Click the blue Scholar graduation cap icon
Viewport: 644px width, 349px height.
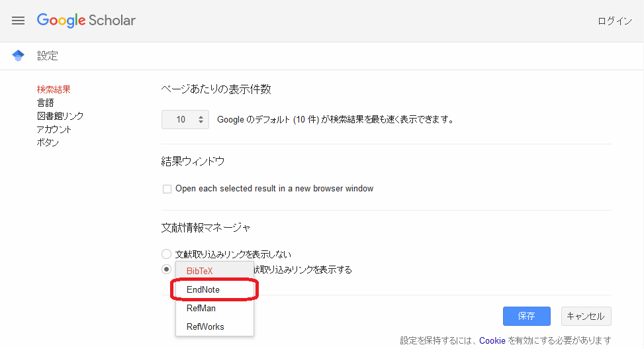point(18,56)
